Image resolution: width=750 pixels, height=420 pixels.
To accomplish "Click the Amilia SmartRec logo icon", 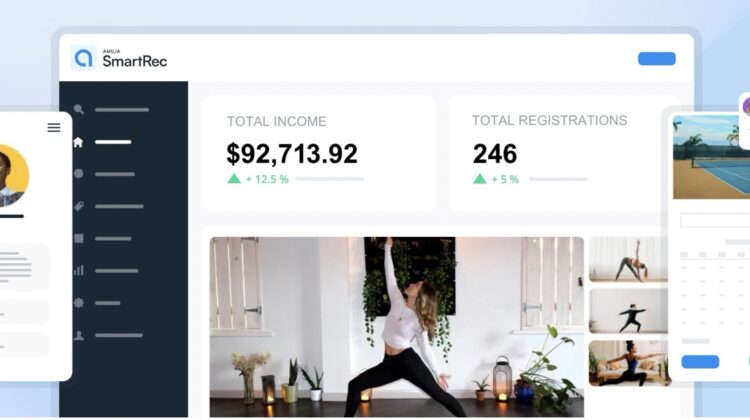I will point(83,58).
